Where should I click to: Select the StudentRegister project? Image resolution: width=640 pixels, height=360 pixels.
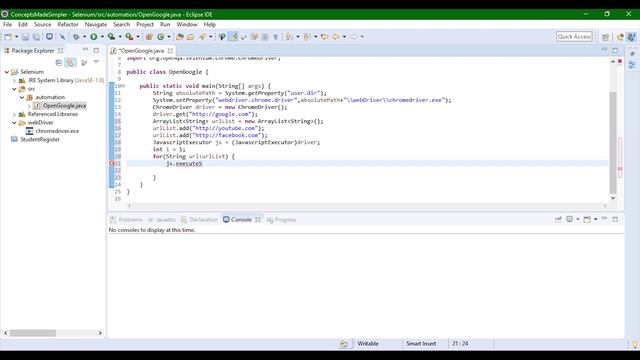(40, 140)
